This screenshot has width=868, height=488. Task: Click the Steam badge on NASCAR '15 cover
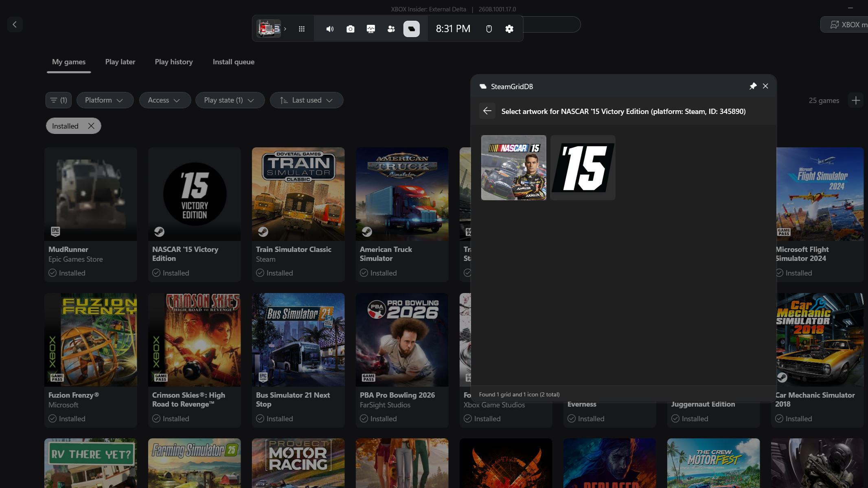pos(159,232)
